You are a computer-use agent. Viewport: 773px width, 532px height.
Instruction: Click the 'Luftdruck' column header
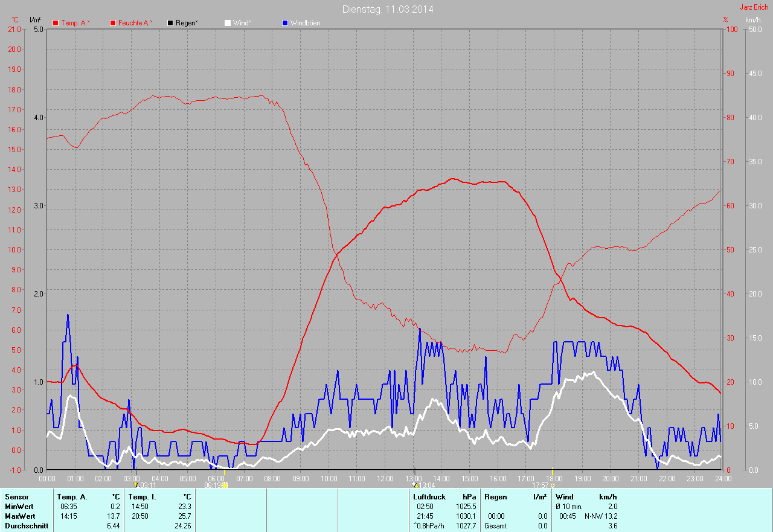point(429,497)
